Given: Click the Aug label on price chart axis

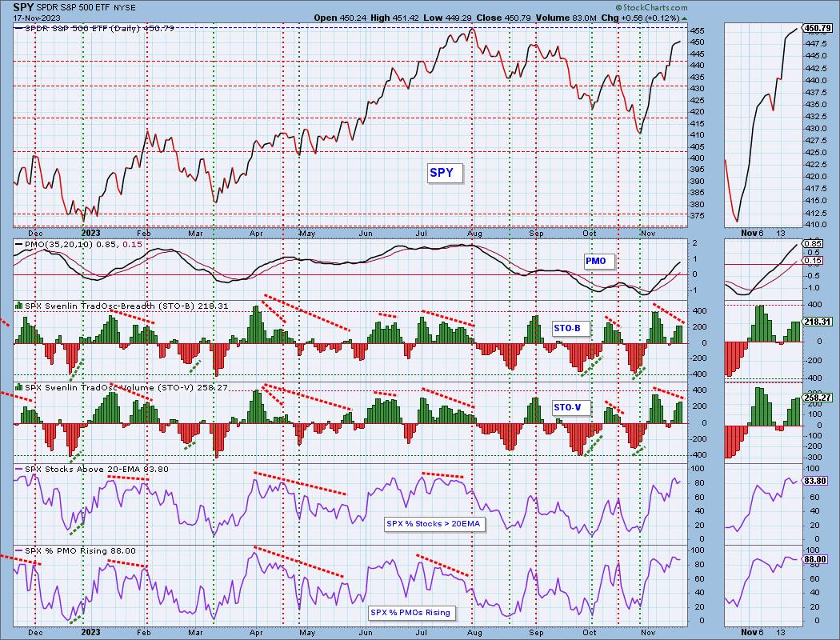Looking at the screenshot, I should click(474, 233).
